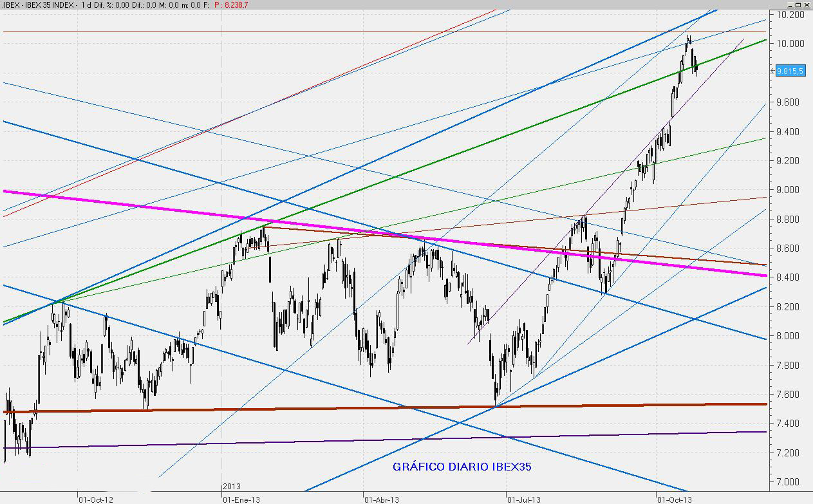Select the GRÁFICO DIARIO IBEX35 text annotation
This screenshot has height=504, width=813.
click(462, 467)
